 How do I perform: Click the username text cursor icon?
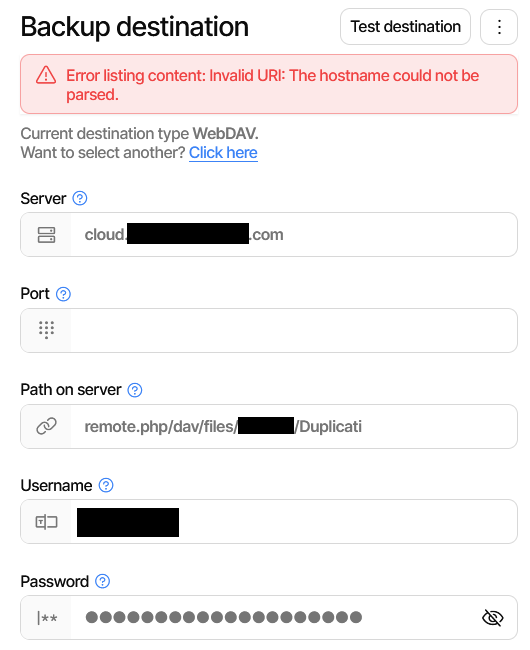click(46, 522)
